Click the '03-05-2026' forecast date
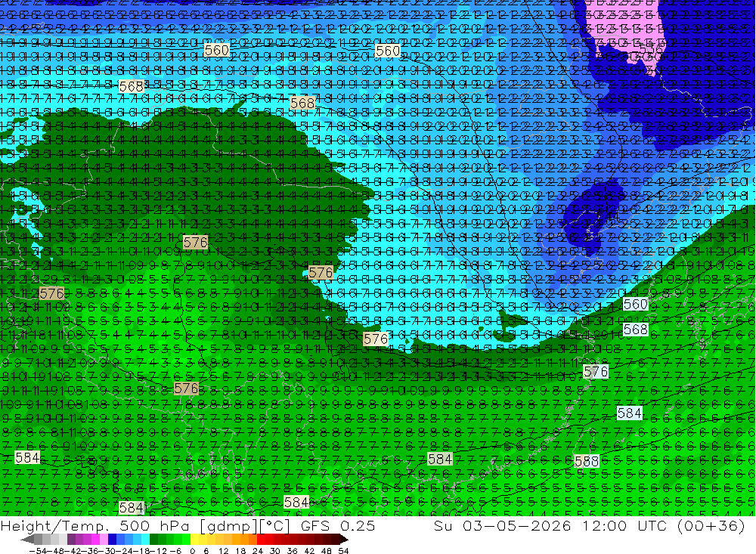The width and height of the screenshot is (756, 554). tap(517, 525)
